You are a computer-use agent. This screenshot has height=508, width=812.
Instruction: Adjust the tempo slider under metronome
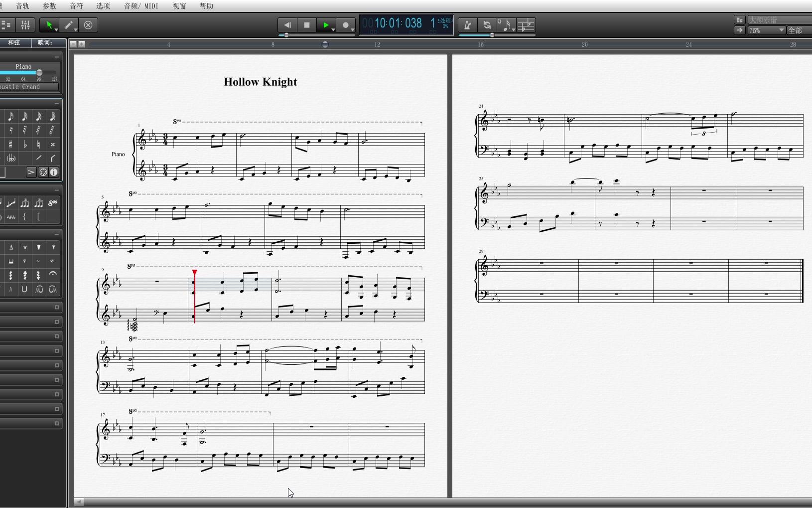point(492,35)
